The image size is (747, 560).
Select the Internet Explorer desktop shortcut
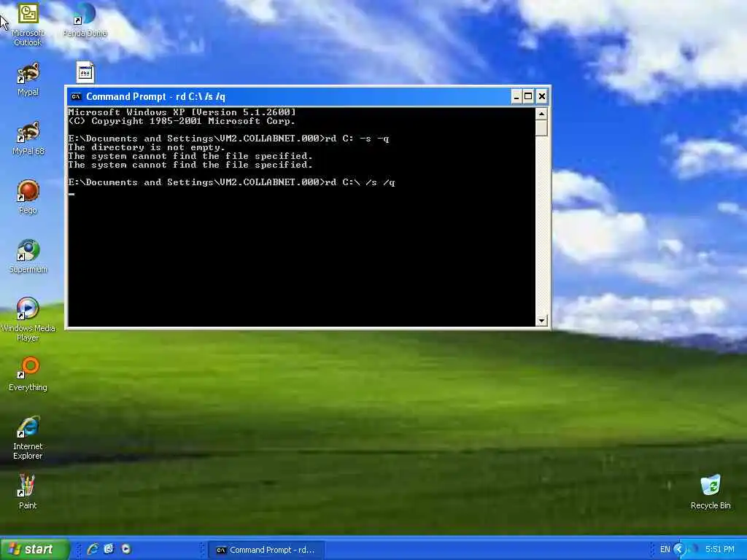28,438
